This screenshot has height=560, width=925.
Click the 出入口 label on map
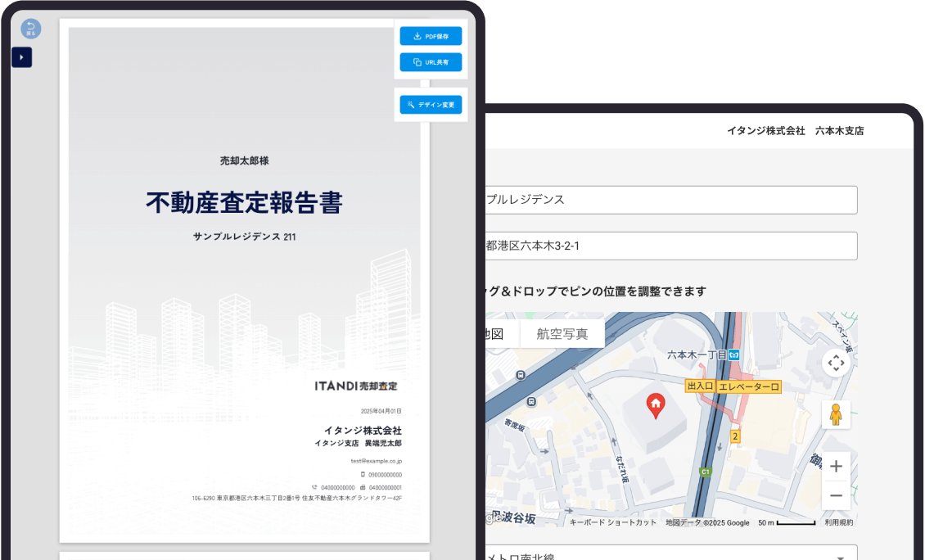[700, 386]
